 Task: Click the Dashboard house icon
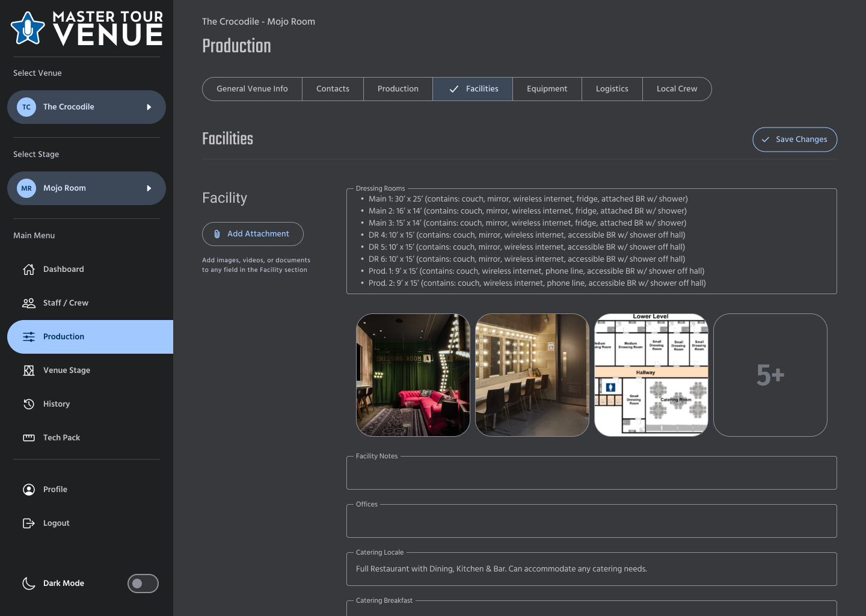tap(29, 269)
